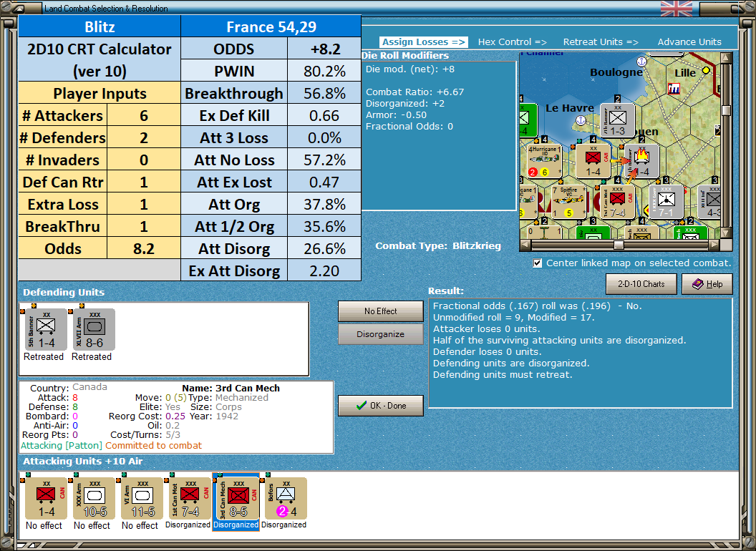Click the 'Die mod. (net): +8' text

409,69
